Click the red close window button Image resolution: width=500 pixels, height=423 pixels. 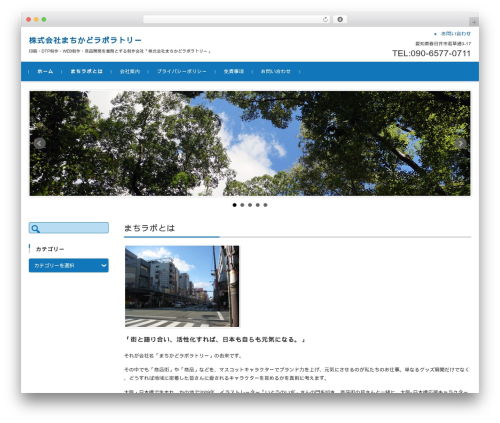(29, 19)
